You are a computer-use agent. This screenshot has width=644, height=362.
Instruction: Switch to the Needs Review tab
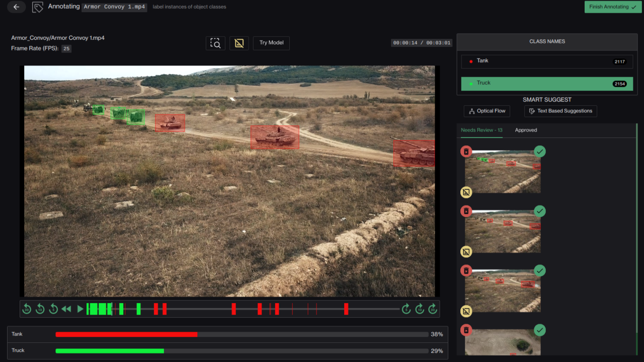[481, 130]
